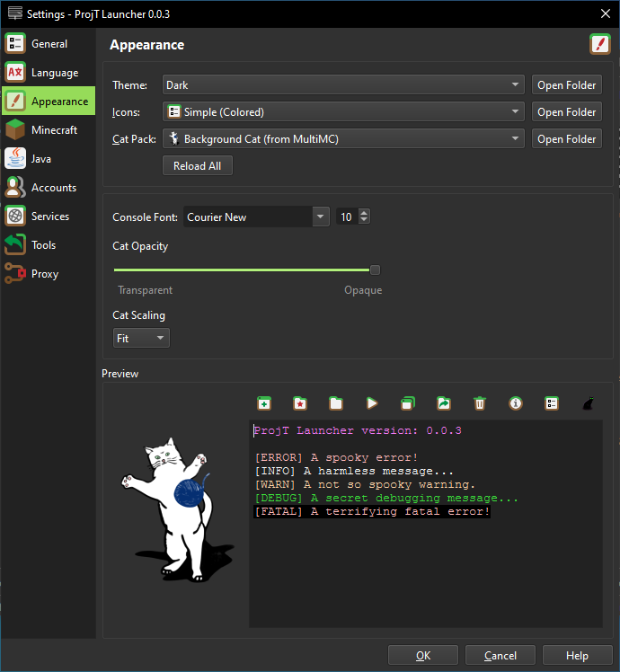
Task: Click the '[ERROR] A spooky error!' line
Action: [x=336, y=457]
